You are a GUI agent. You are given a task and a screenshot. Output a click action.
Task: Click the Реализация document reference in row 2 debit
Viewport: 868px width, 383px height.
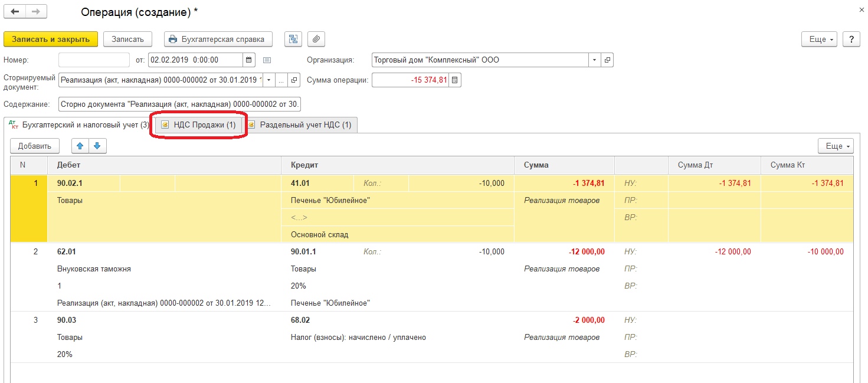[164, 303]
